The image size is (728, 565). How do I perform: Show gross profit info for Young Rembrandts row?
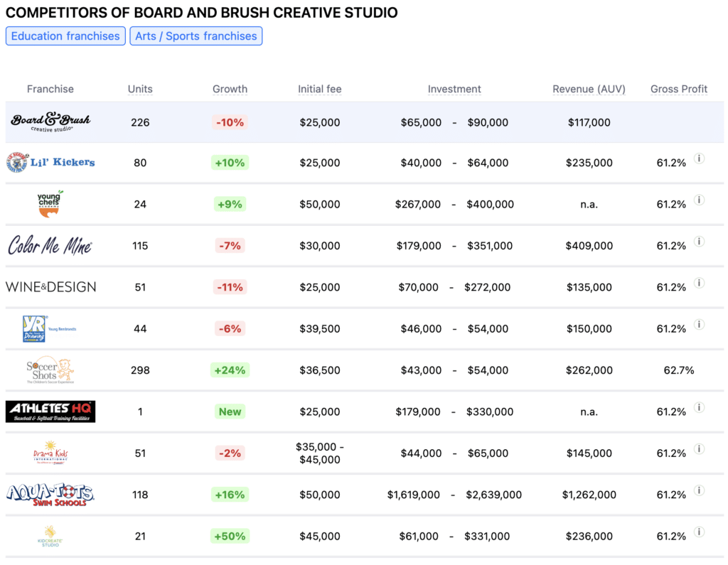coord(700,324)
